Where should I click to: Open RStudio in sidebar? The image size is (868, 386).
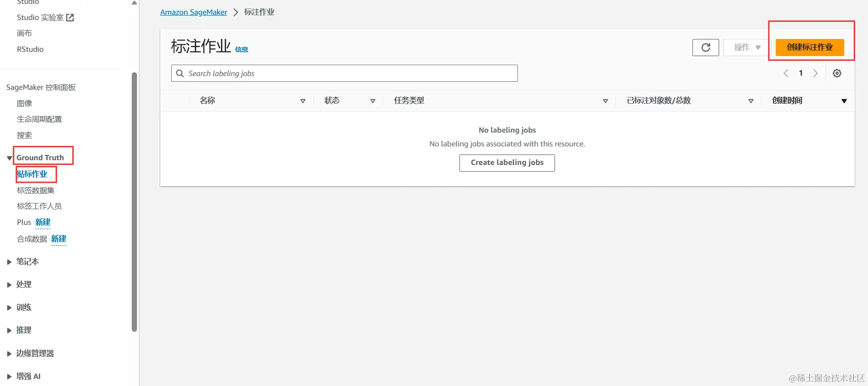point(30,49)
